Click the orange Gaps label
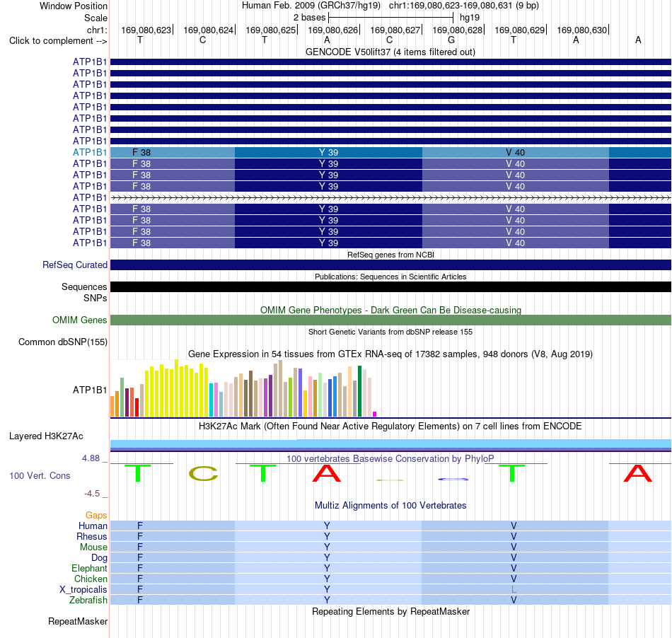 click(96, 515)
